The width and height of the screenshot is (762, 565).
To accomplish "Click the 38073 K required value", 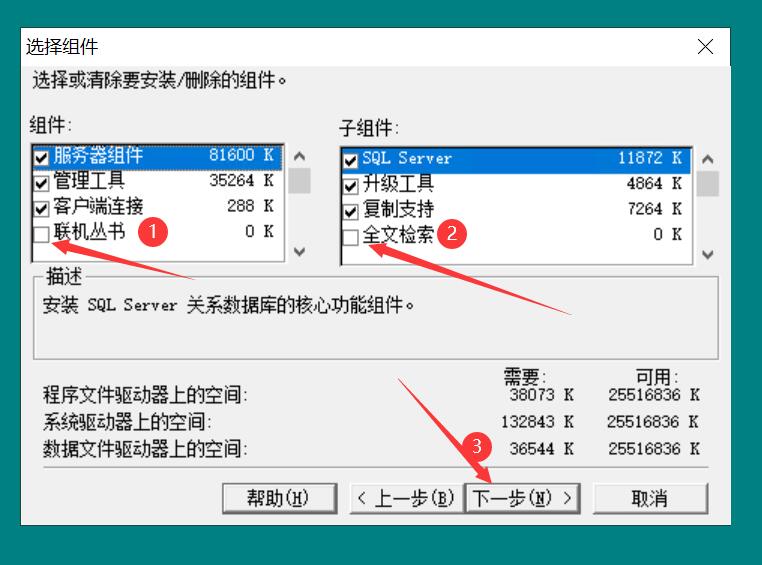I will point(541,394).
